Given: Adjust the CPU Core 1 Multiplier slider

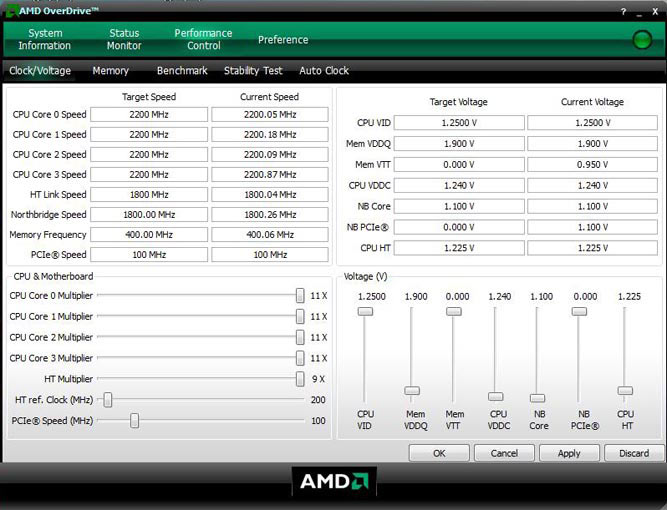Looking at the screenshot, I should click(300, 316).
